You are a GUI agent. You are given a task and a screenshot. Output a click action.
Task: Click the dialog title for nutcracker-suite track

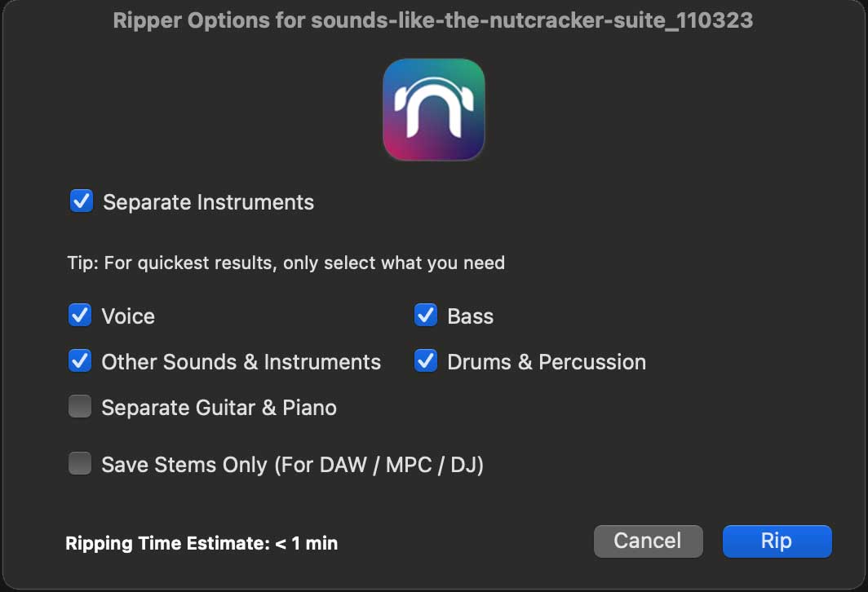tap(433, 20)
